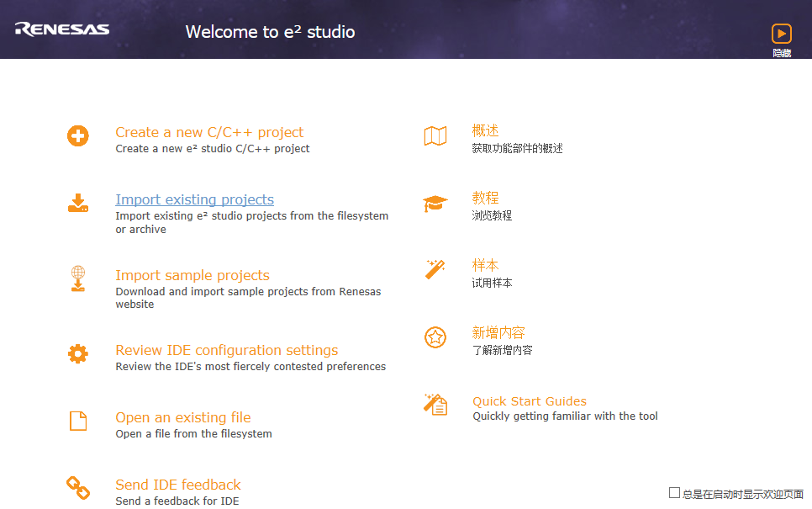Image resolution: width=812 pixels, height=509 pixels.
Task: Click the import existing projects download icon
Action: tap(78, 203)
